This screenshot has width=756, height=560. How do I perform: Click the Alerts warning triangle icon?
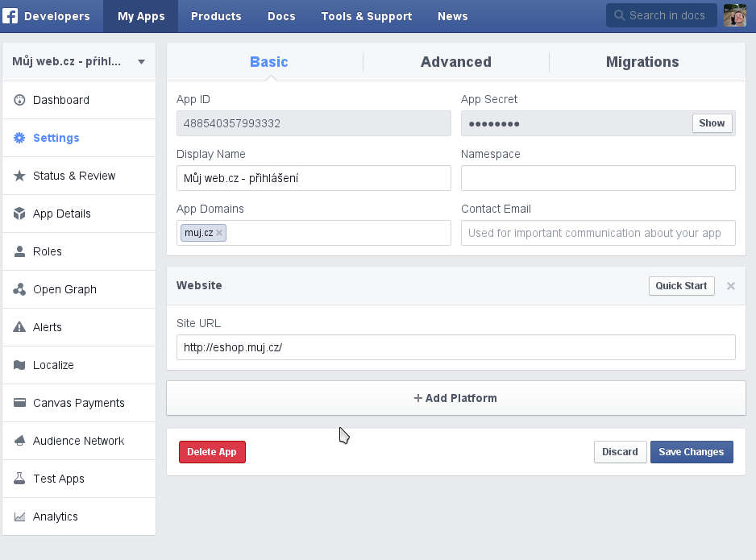pyautogui.click(x=19, y=327)
